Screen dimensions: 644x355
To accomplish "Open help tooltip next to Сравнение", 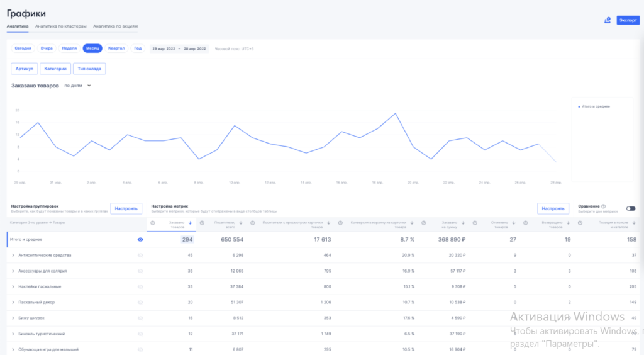I will [603, 206].
